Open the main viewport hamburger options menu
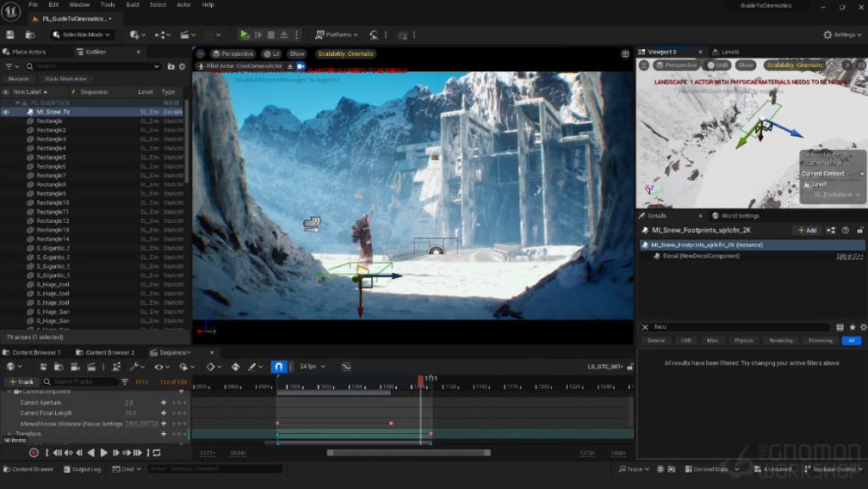Image resolution: width=868 pixels, height=489 pixels. pos(200,53)
